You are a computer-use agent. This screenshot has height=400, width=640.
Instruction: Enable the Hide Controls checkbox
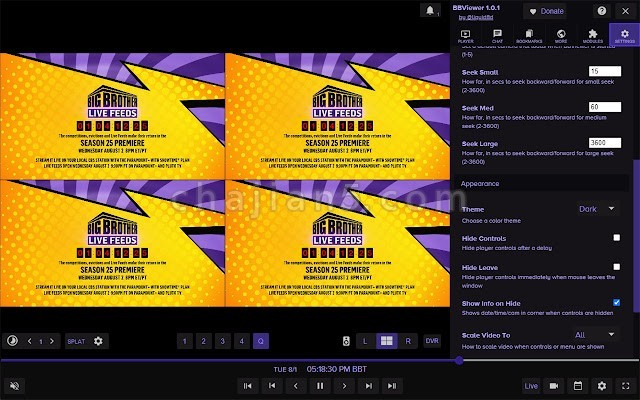[616, 238]
